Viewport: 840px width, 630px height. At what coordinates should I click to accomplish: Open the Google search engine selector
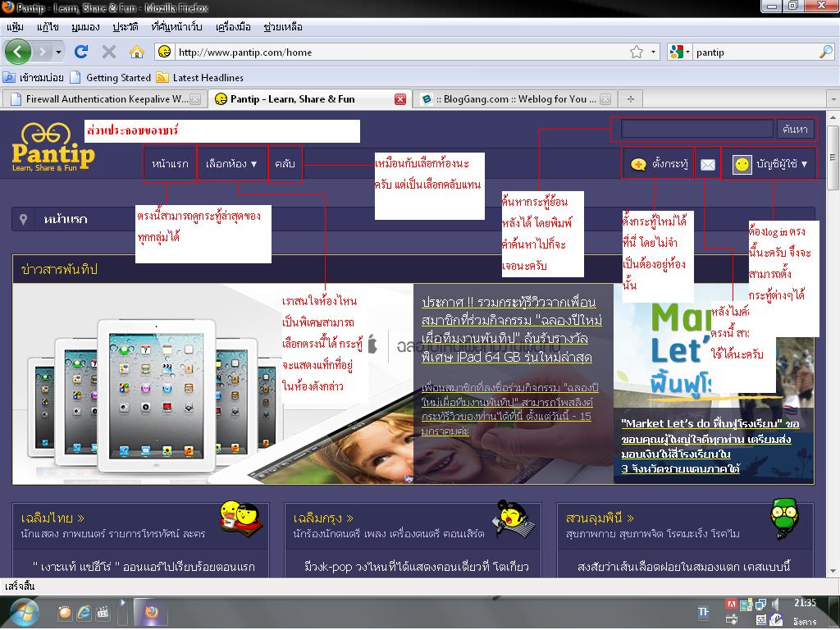click(x=680, y=52)
